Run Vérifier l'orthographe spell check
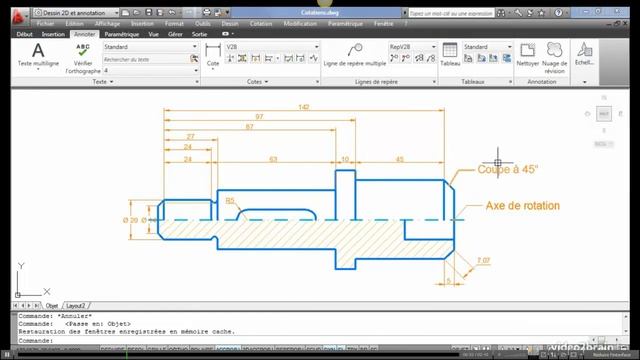The height and width of the screenshot is (360, 640). 83,58
